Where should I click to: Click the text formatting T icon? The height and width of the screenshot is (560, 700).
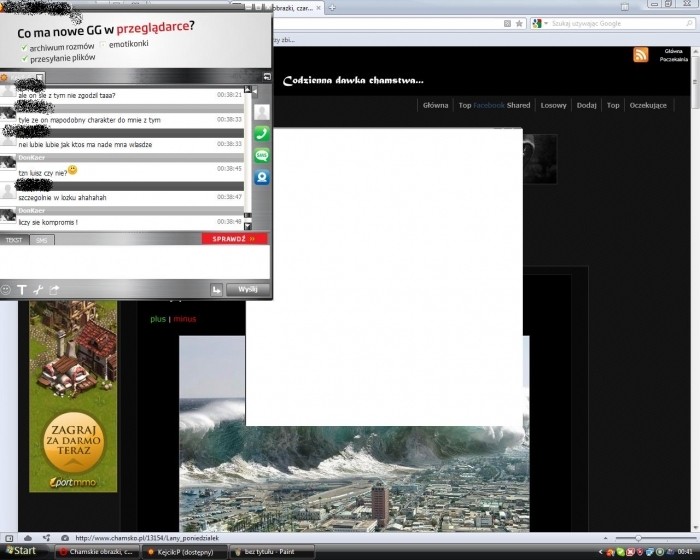click(x=22, y=290)
